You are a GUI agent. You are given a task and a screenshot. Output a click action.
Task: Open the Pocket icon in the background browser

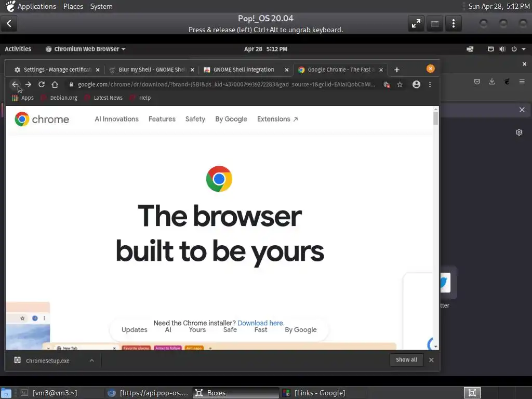pos(477,82)
